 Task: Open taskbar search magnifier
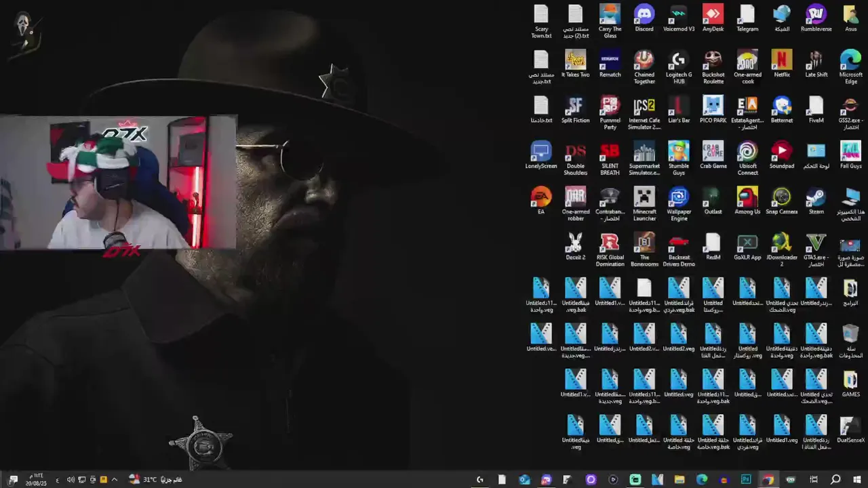(x=835, y=479)
